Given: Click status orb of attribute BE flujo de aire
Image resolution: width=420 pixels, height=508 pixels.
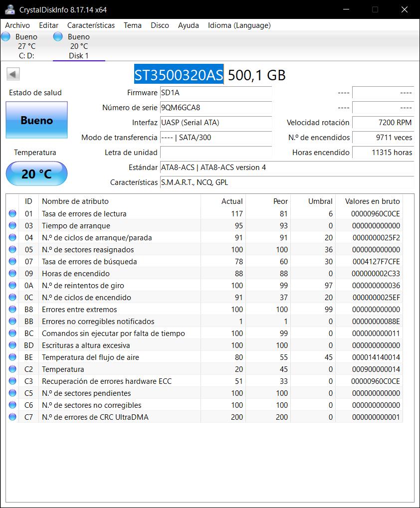Looking at the screenshot, I should click(x=12, y=357).
